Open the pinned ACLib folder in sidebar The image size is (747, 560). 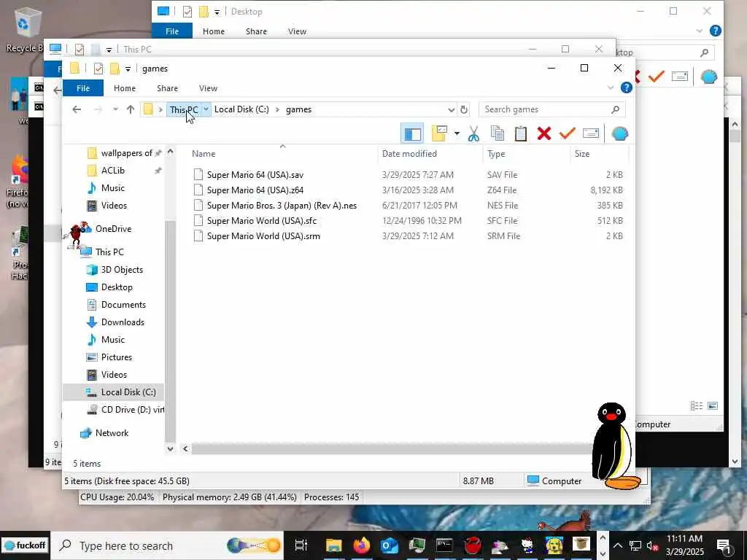click(x=112, y=171)
